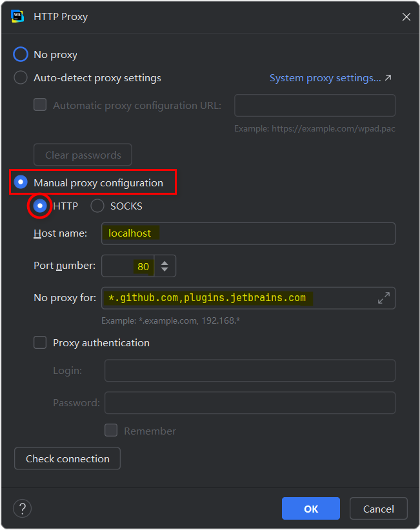Click the No proxy for text field
Screen dimensions: 420x530
click(x=239, y=298)
